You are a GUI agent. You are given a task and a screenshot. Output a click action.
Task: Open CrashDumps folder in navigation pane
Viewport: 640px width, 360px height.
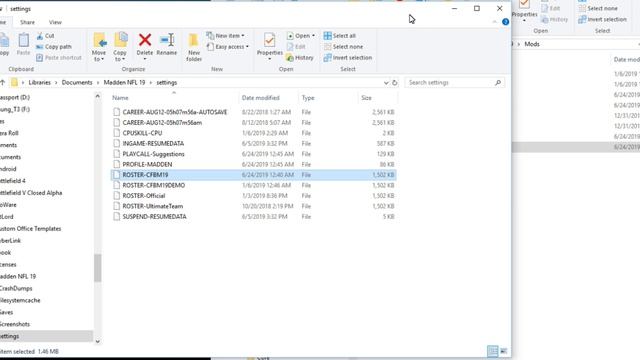(16, 289)
